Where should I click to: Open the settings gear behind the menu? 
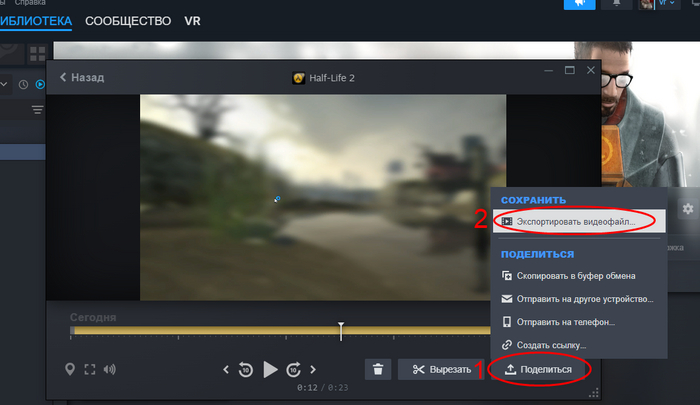coord(688,209)
